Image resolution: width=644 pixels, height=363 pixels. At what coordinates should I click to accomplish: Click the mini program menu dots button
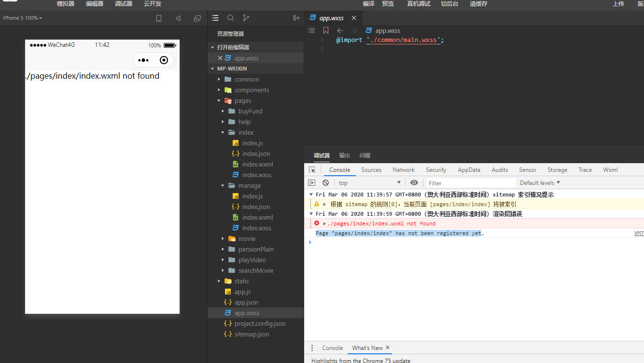coord(143,60)
